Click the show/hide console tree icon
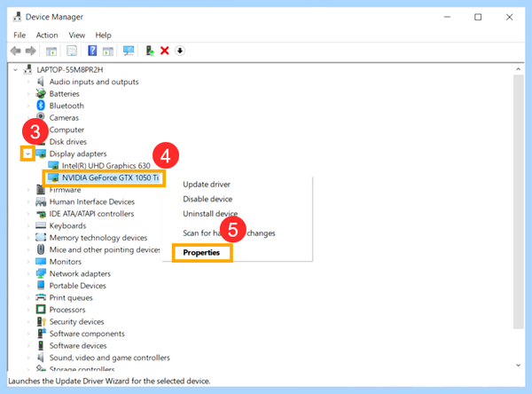532x394 pixels. pyautogui.click(x=51, y=51)
